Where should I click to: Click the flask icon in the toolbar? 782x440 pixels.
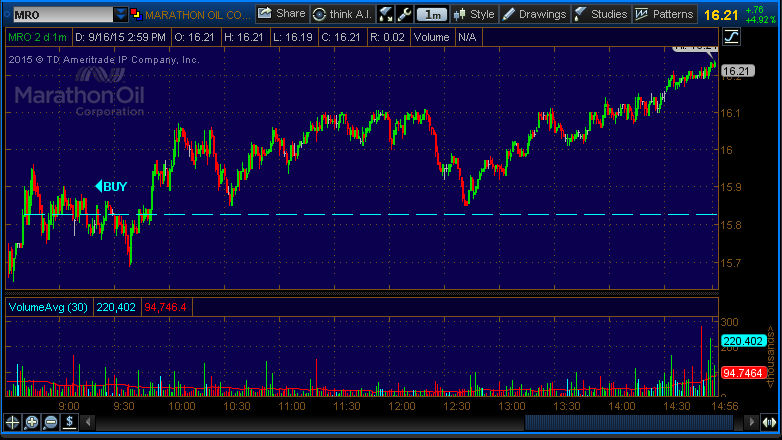(385, 15)
